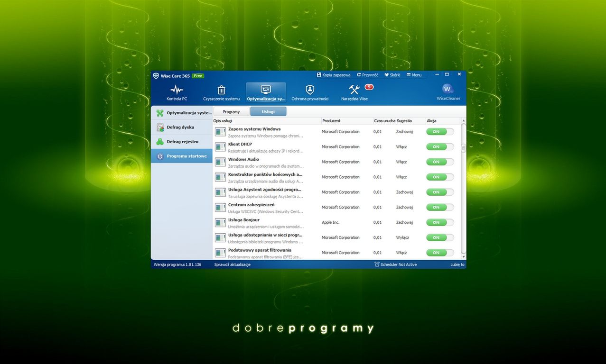606x364 pixels.
Task: Click Wyłącz suggestion for Usługa udostępniania
Action: click(402, 237)
